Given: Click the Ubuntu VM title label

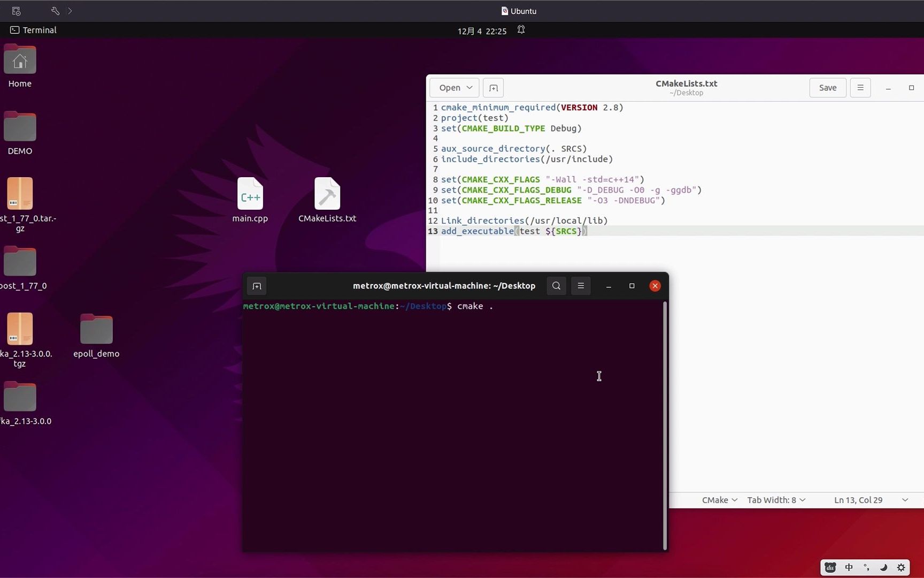Looking at the screenshot, I should 523,11.
